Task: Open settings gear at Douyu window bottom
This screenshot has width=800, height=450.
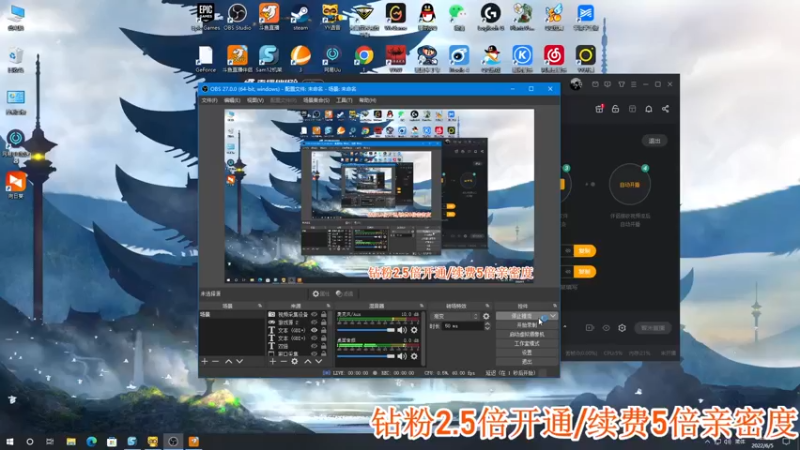Action: (x=622, y=328)
